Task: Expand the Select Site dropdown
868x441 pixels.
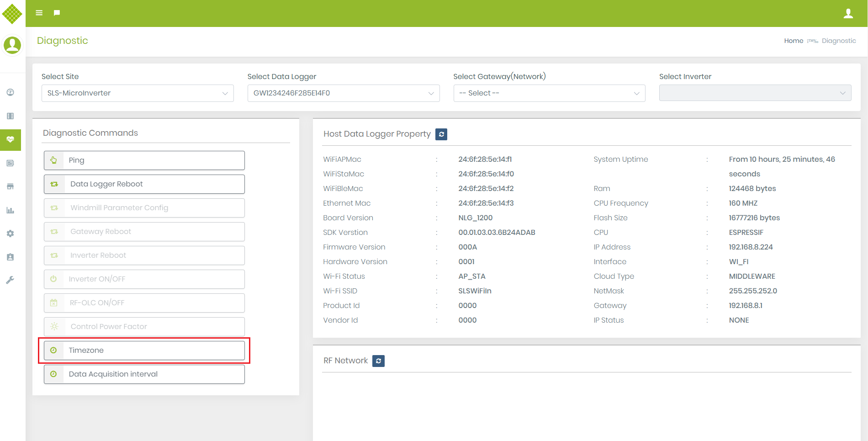Action: click(x=138, y=93)
